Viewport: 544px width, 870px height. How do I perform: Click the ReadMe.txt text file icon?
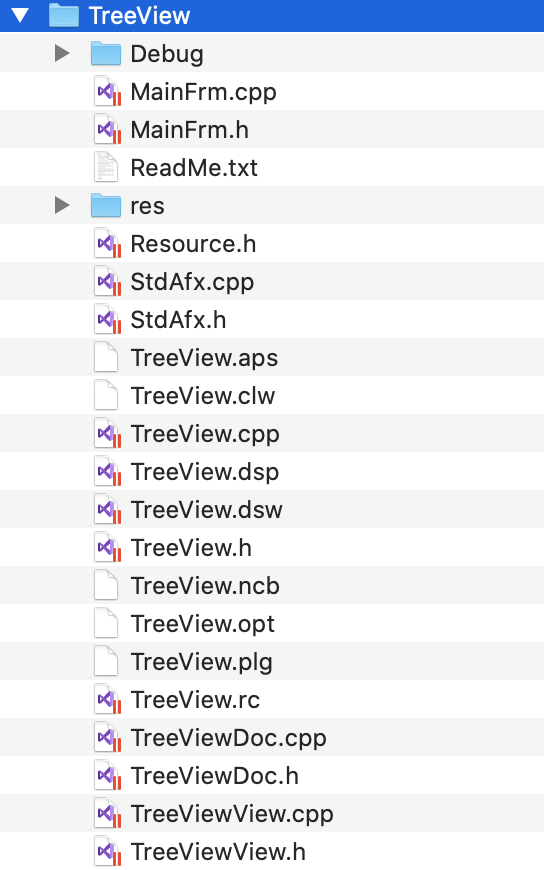106,168
